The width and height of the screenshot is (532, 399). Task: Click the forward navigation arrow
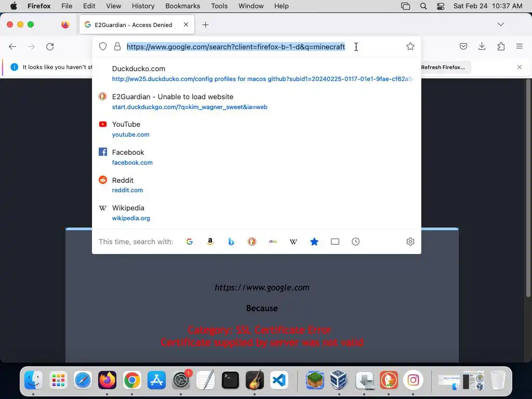pyautogui.click(x=31, y=46)
